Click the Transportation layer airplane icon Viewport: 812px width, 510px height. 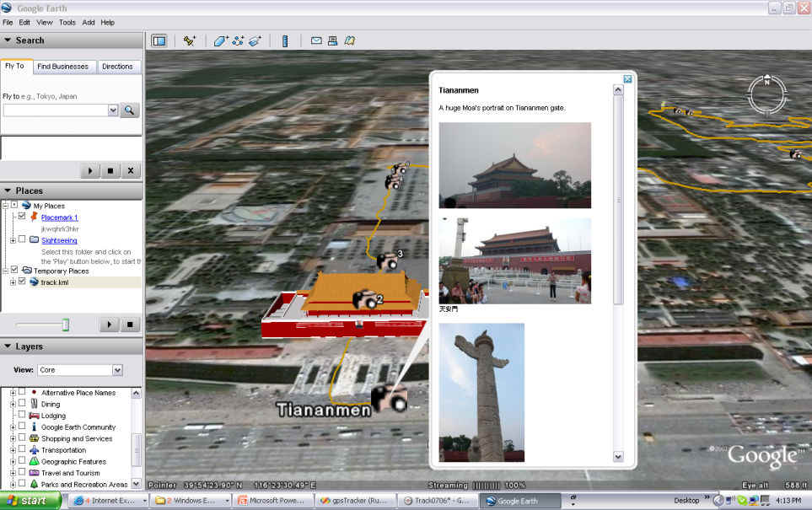point(35,450)
